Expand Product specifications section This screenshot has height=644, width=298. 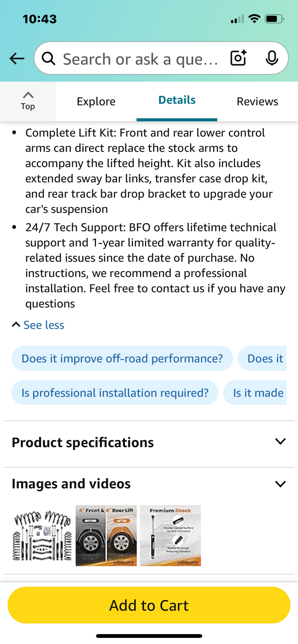point(280,442)
